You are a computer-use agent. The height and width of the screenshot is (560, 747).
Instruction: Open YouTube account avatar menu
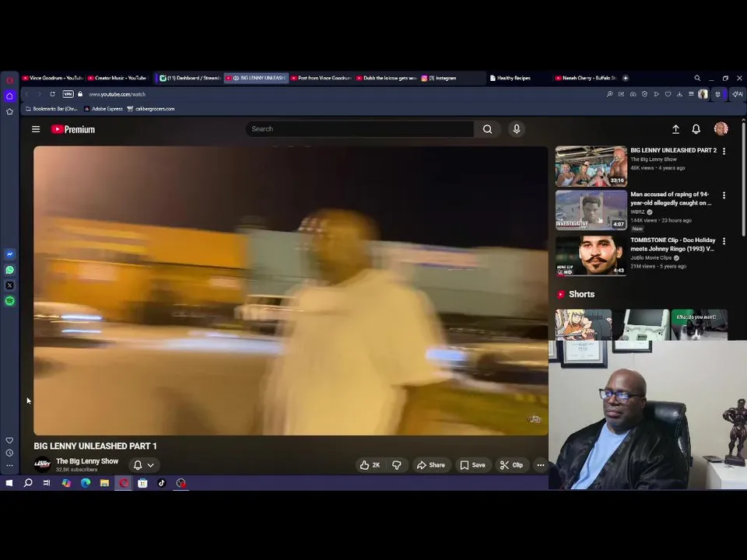click(721, 128)
